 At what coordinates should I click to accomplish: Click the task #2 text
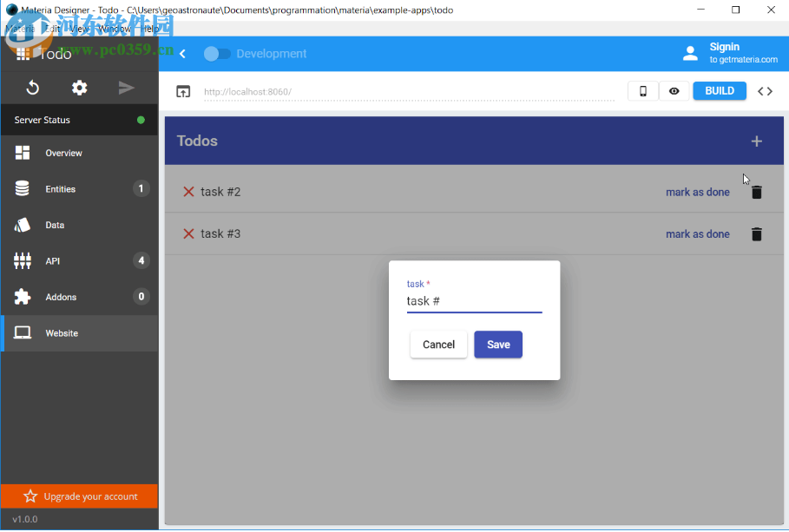point(220,192)
